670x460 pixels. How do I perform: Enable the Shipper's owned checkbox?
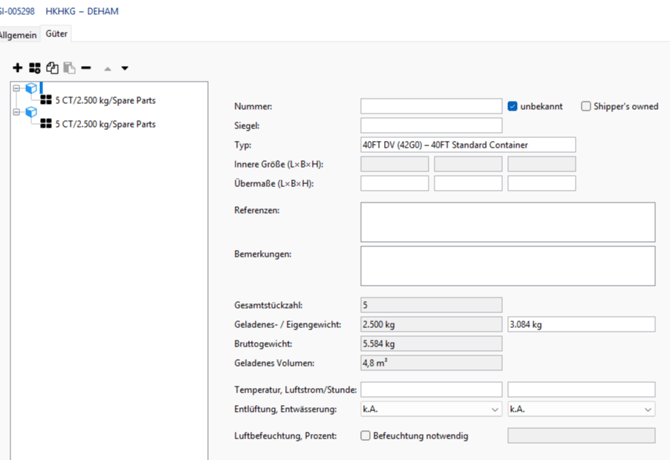[587, 106]
